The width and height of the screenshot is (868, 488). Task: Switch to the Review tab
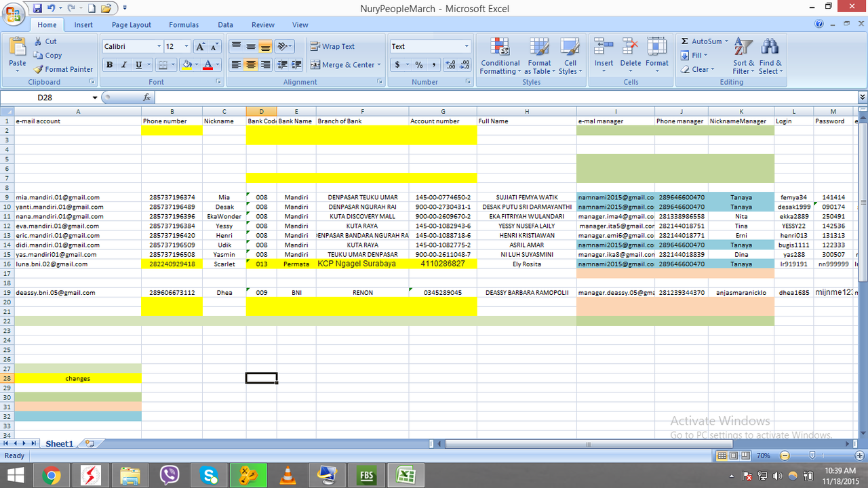tap(263, 25)
